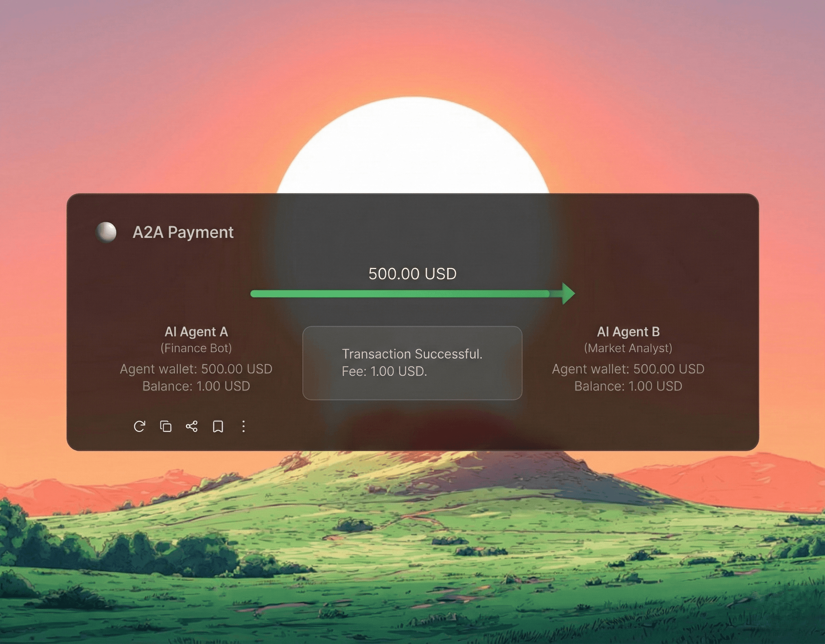The height and width of the screenshot is (644, 825).
Task: Click the Fee: 1.00 USD text
Action: point(384,371)
